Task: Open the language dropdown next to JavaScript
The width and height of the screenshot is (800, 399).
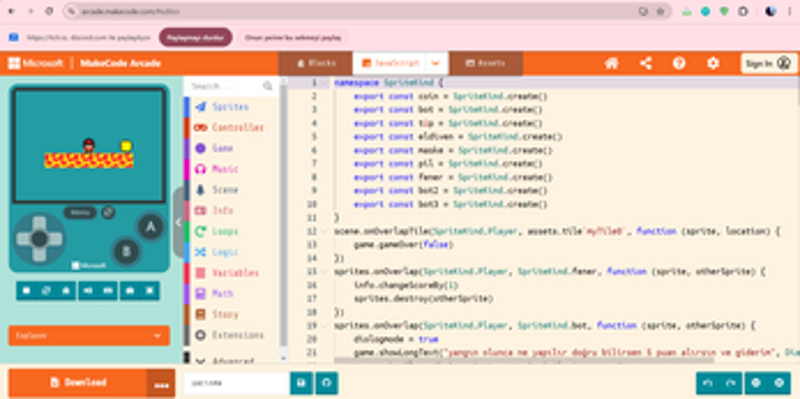Action: (436, 63)
